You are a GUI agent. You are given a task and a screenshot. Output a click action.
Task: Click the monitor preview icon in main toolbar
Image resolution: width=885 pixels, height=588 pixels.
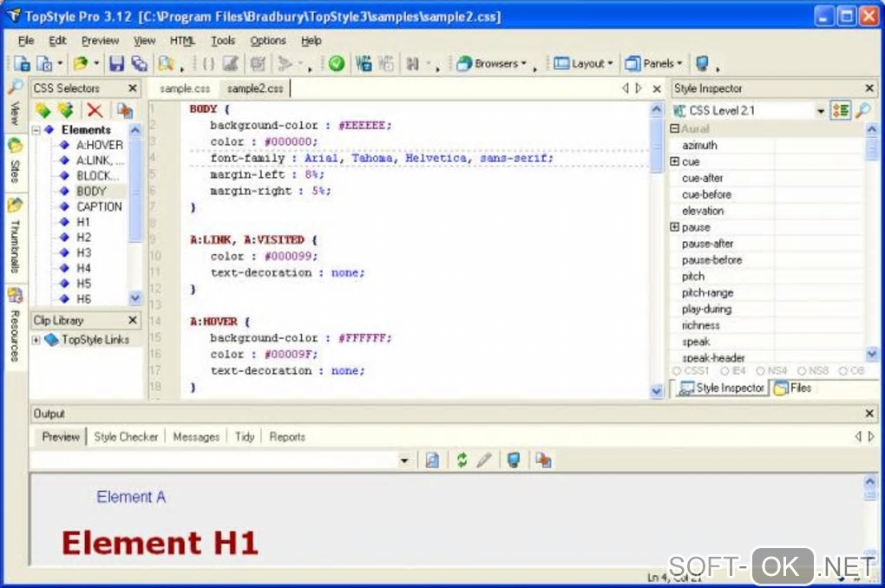click(702, 63)
